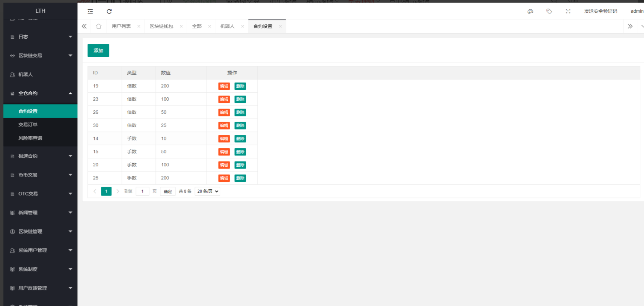Viewport: 644px width, 306px height.
Task: Go to the home tab icon
Action: pyautogui.click(x=99, y=26)
